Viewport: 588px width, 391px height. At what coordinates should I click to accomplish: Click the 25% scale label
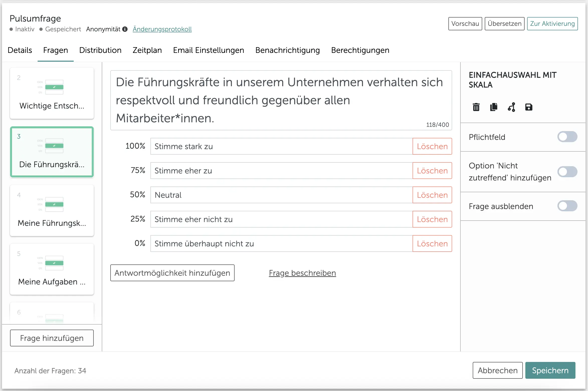coord(138,219)
